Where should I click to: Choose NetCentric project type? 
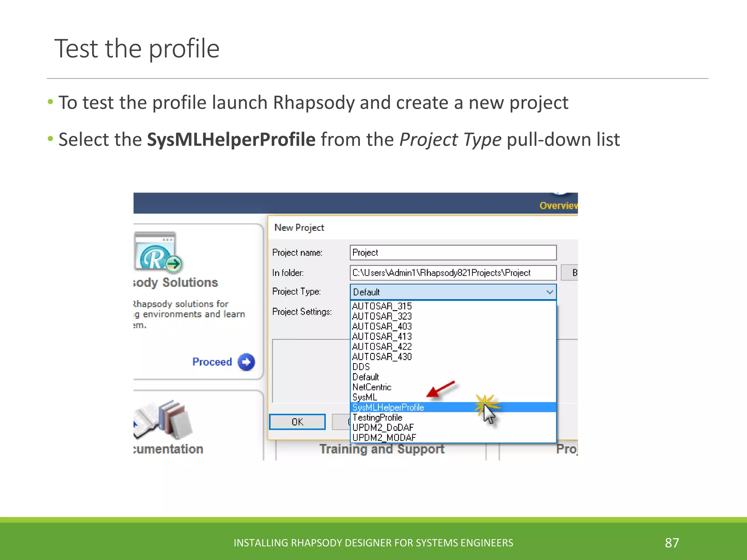[x=453, y=387]
